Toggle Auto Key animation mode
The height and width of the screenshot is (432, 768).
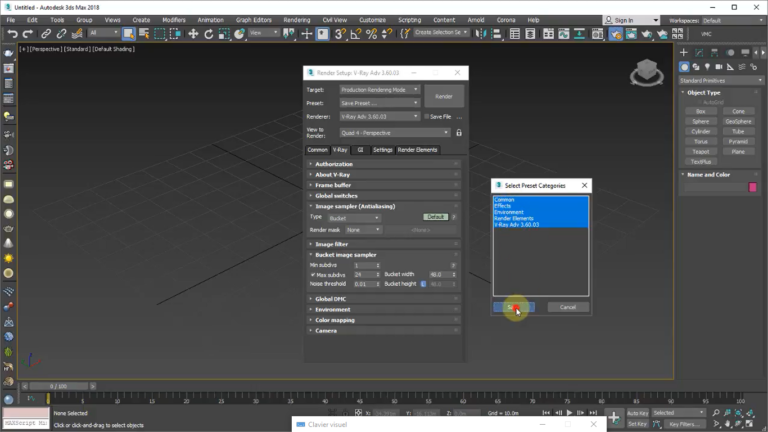click(637, 413)
